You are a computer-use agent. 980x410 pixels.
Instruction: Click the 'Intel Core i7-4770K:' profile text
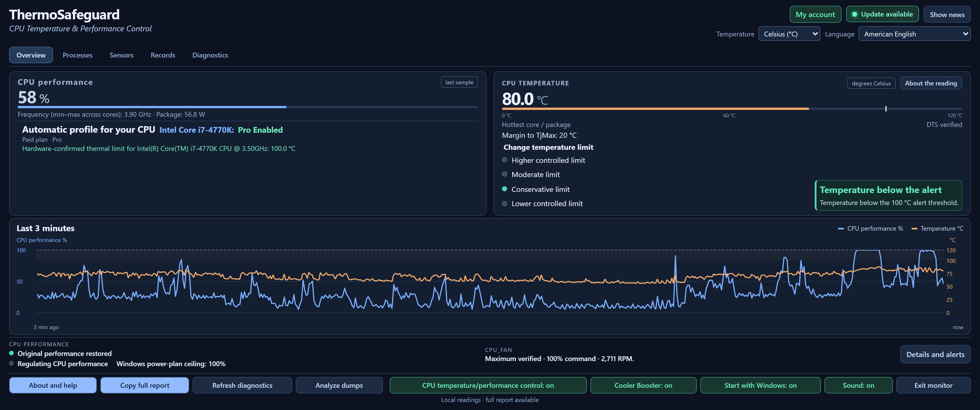pos(197,130)
